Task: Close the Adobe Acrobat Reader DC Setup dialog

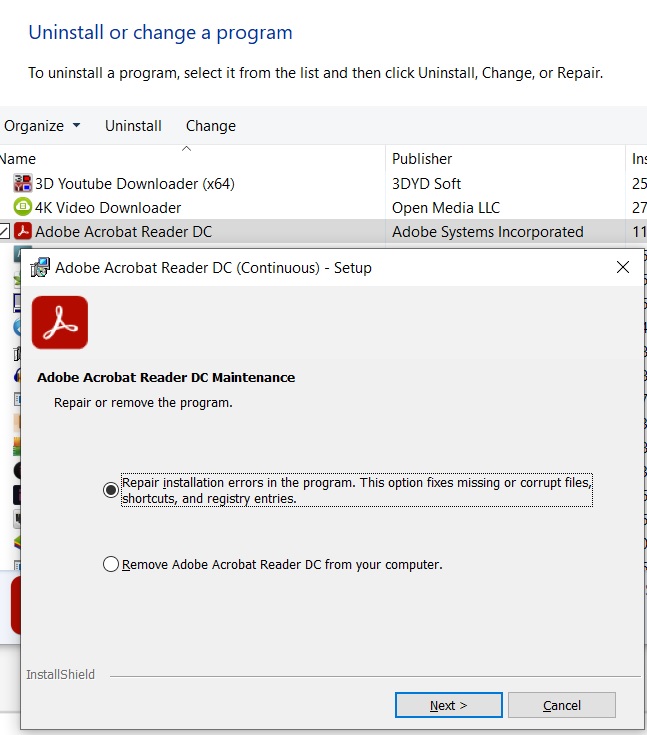Action: tap(623, 267)
